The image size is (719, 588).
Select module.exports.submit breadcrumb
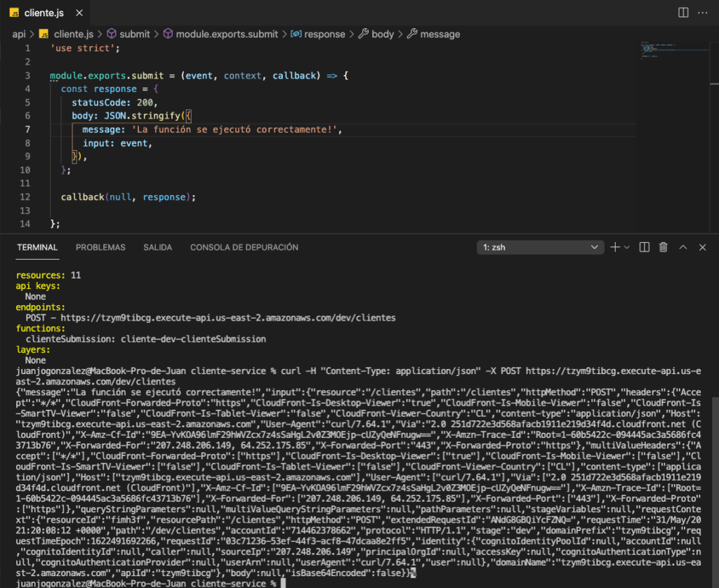click(227, 34)
